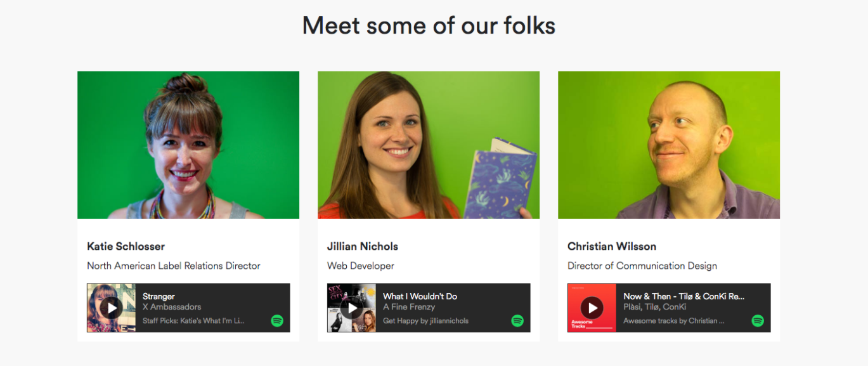Open Get Happy by jilliannichols playlist
This screenshot has height=366, width=868.
pyautogui.click(x=425, y=321)
